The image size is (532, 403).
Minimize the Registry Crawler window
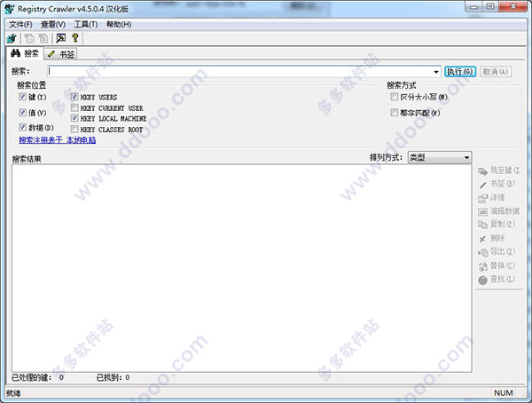[x=473, y=6]
